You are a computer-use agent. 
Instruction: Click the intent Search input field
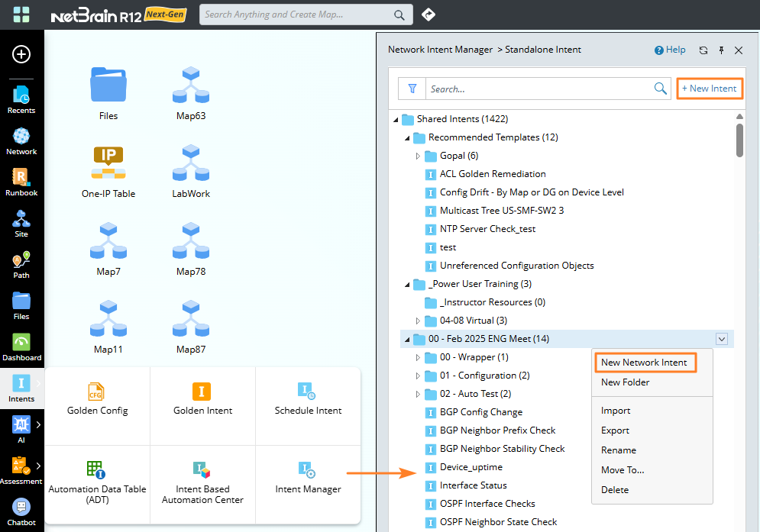tap(538, 89)
